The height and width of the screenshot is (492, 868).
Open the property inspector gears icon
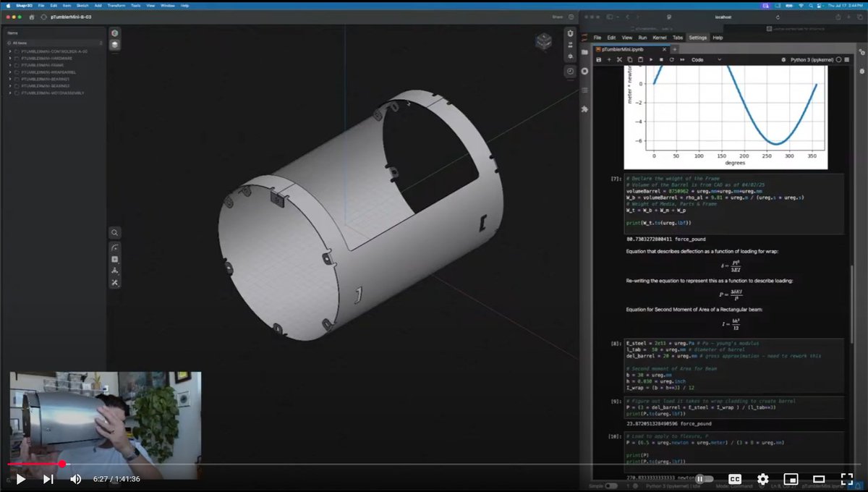point(861,53)
